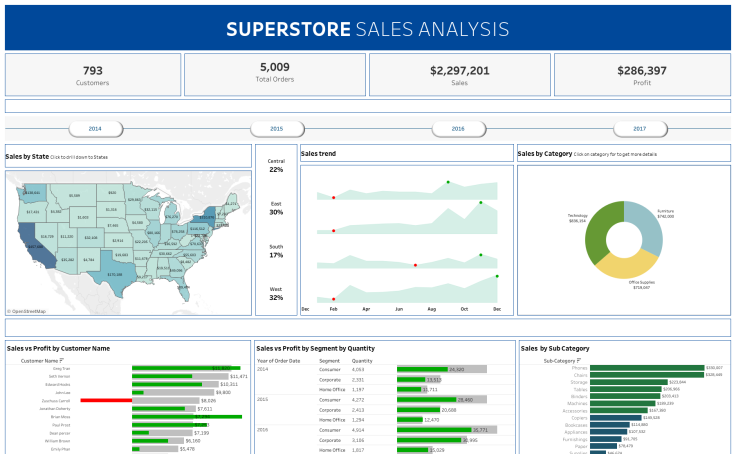Screen dimensions: 736x454
Task: Select Florida on the sales map
Action: point(184,287)
